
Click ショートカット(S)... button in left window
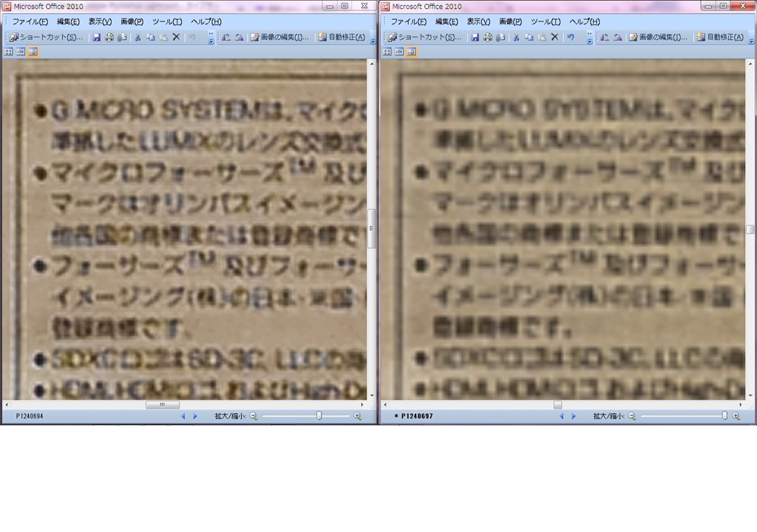pos(46,37)
